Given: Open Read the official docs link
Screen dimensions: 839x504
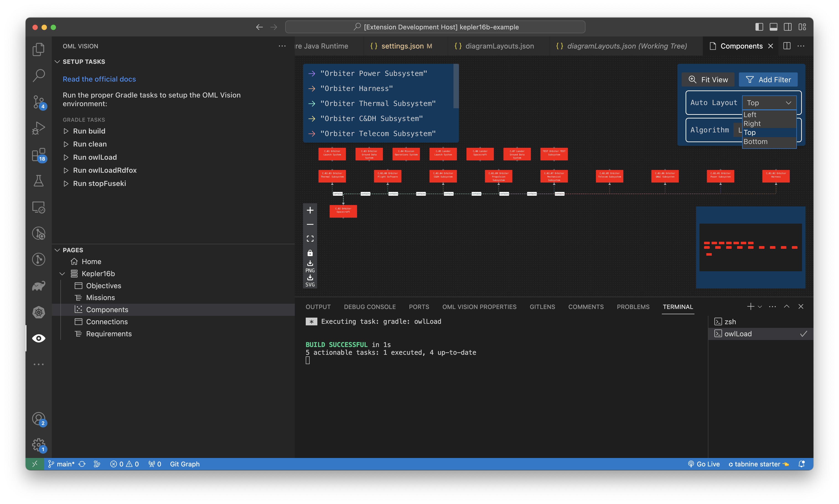Looking at the screenshot, I should coord(99,79).
